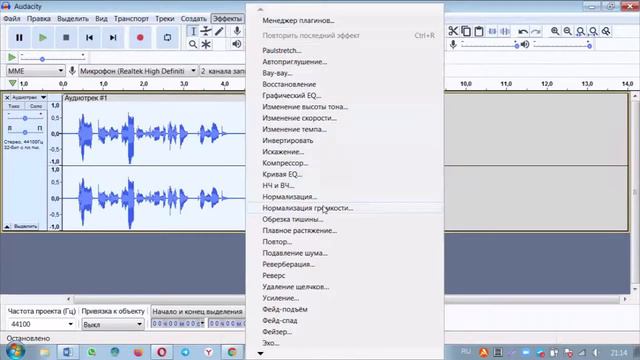Select the Envelope tool

206,31
